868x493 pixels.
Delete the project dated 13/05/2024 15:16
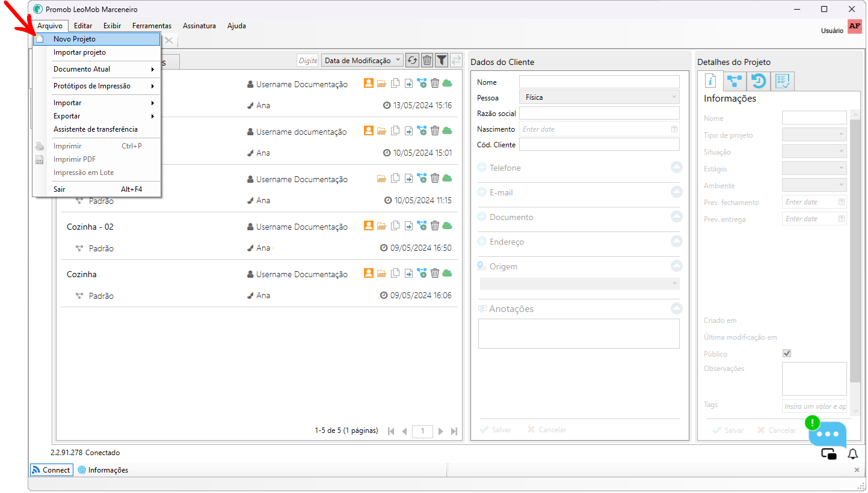(x=435, y=84)
